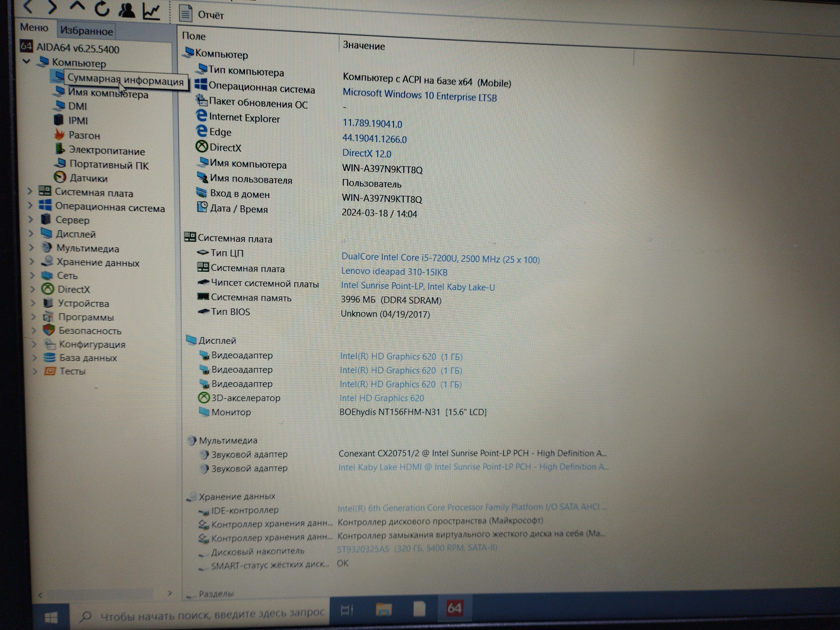Open the user icon in toolbar
The width and height of the screenshot is (840, 630).
126,10
